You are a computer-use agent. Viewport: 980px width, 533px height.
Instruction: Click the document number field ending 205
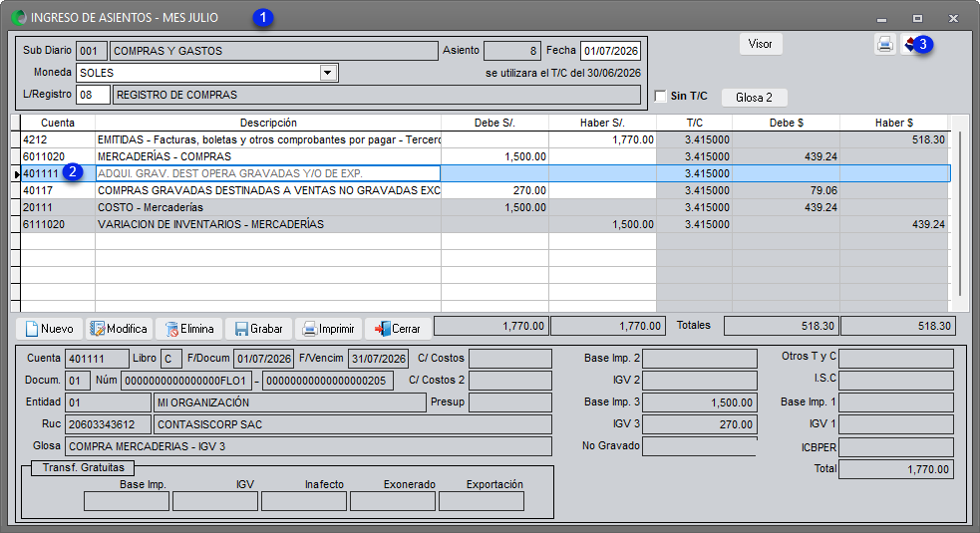click(x=328, y=381)
